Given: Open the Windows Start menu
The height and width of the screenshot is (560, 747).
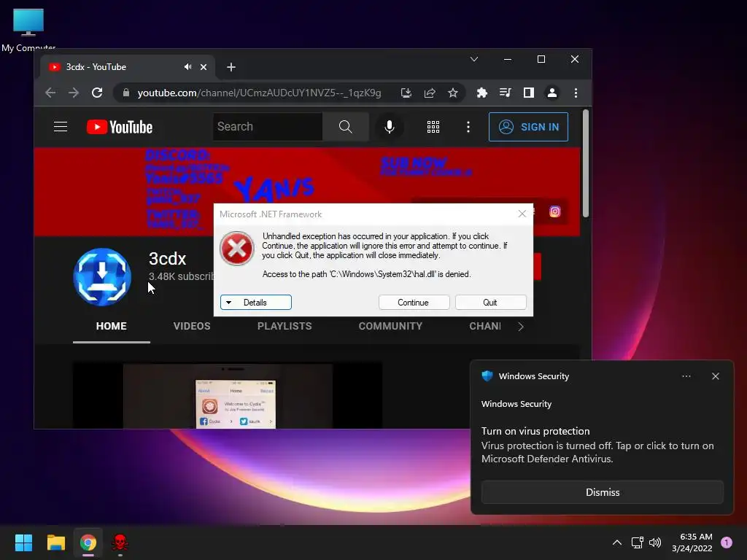Looking at the screenshot, I should 24,542.
